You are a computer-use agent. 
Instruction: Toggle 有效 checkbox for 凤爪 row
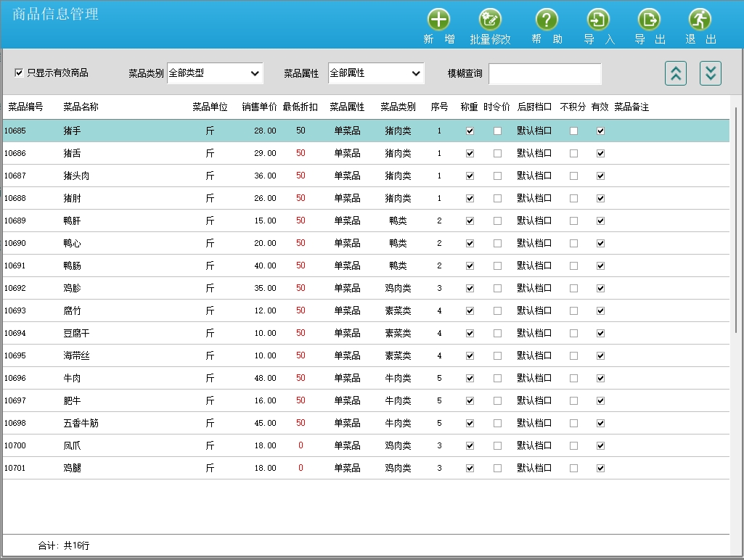pyautogui.click(x=600, y=446)
